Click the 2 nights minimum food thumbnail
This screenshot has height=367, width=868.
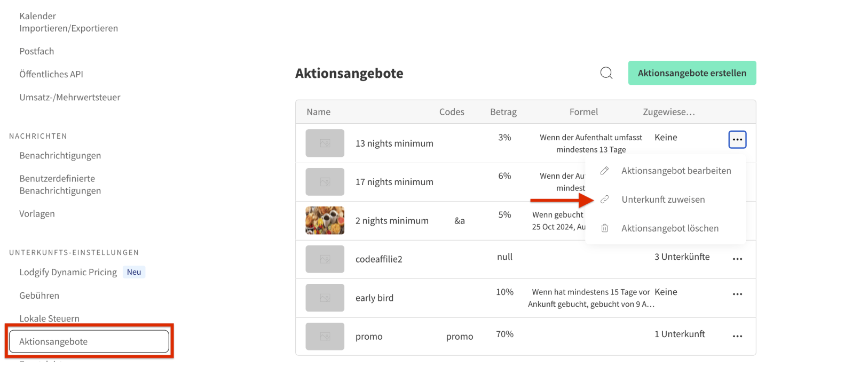(325, 220)
